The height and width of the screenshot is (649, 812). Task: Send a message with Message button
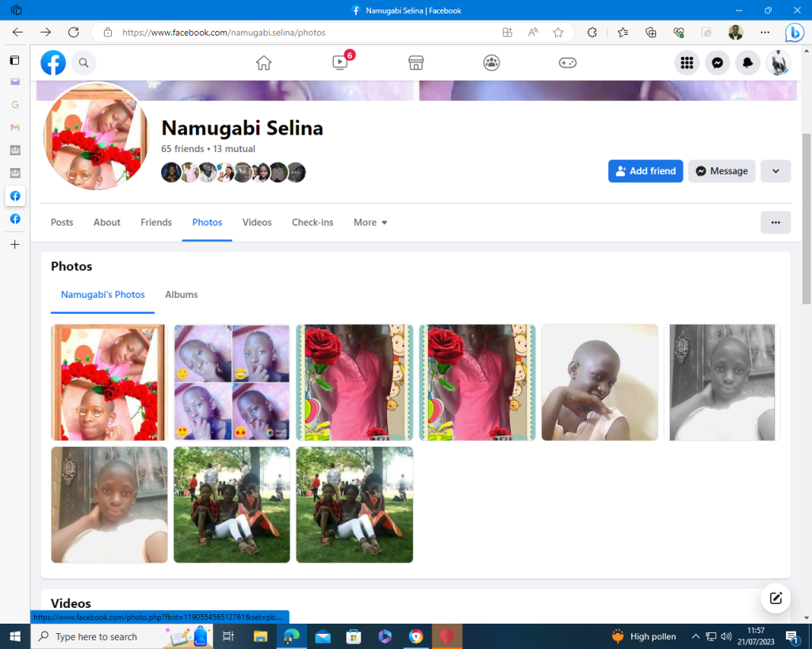coord(721,171)
